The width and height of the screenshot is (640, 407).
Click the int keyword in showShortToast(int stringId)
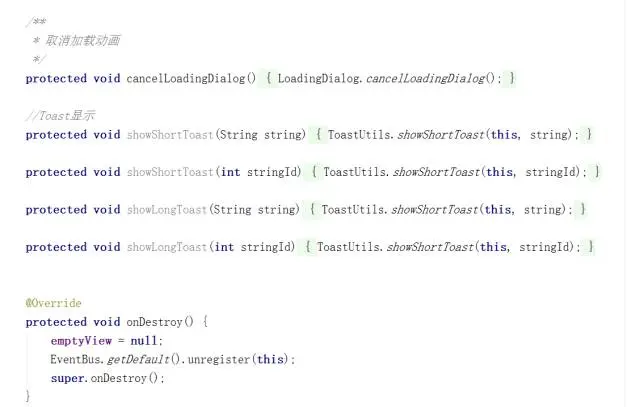[231, 172]
